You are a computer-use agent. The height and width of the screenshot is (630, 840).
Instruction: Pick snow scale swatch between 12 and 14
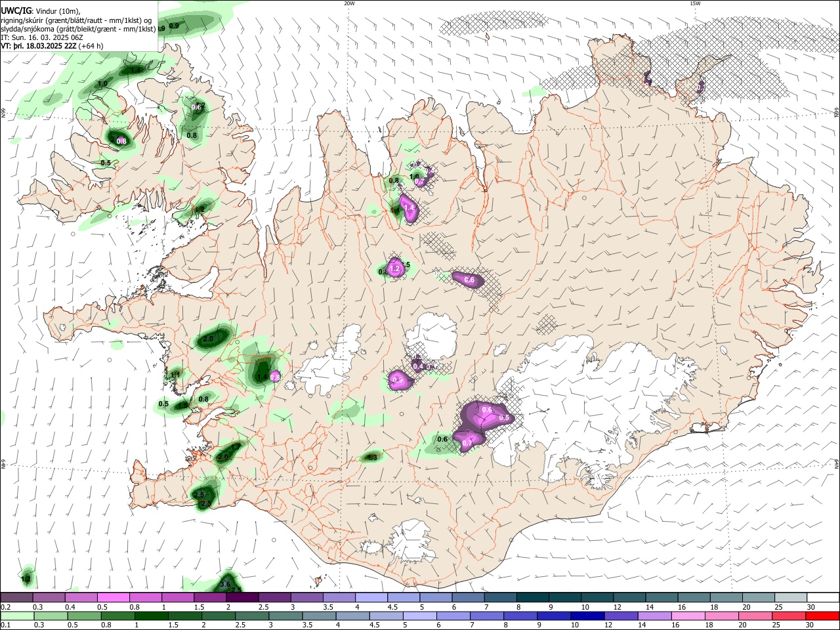click(629, 598)
